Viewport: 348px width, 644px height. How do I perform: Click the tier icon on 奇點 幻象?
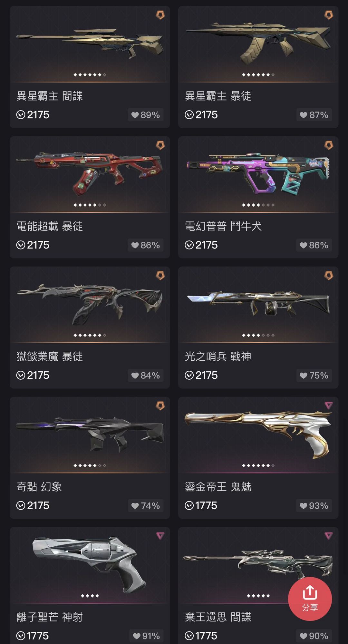point(160,405)
